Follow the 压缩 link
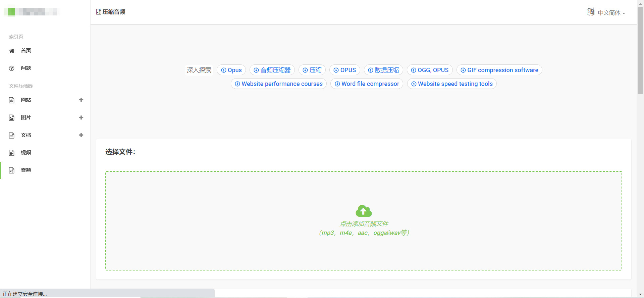This screenshot has width=644, height=298. 312,70
